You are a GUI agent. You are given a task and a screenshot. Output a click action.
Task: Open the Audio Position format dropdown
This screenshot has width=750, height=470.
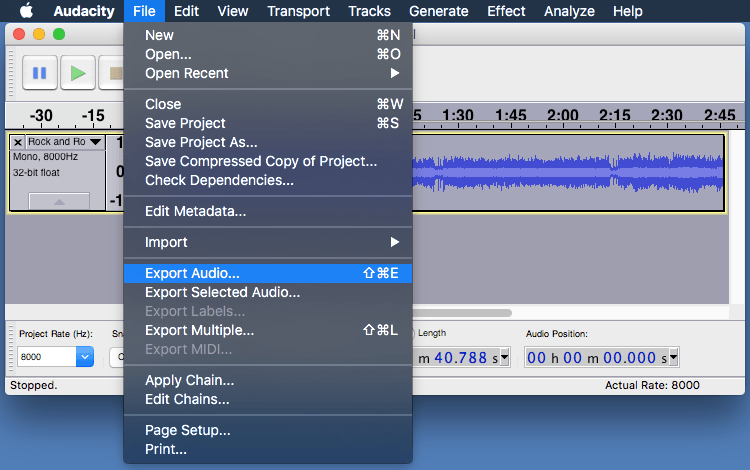[673, 357]
